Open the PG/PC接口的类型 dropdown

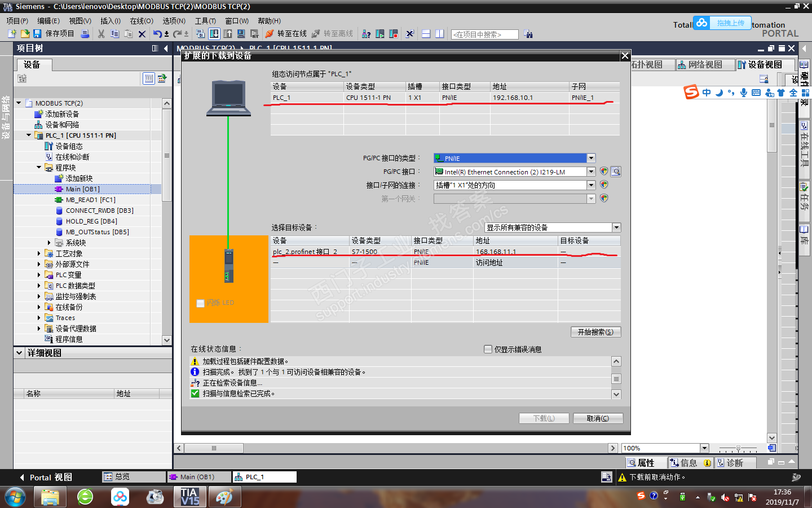(x=591, y=158)
